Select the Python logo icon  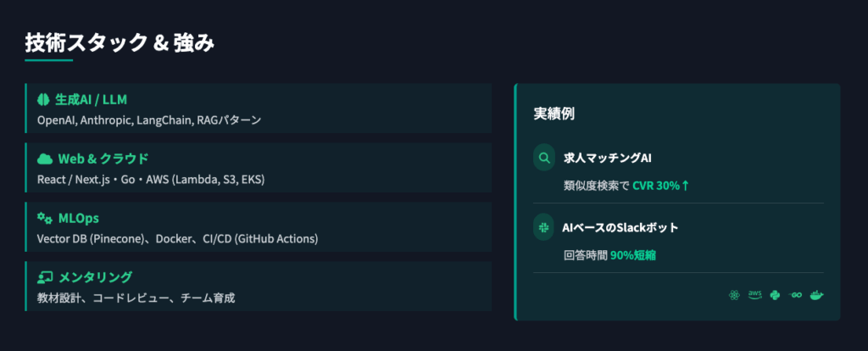tap(775, 296)
